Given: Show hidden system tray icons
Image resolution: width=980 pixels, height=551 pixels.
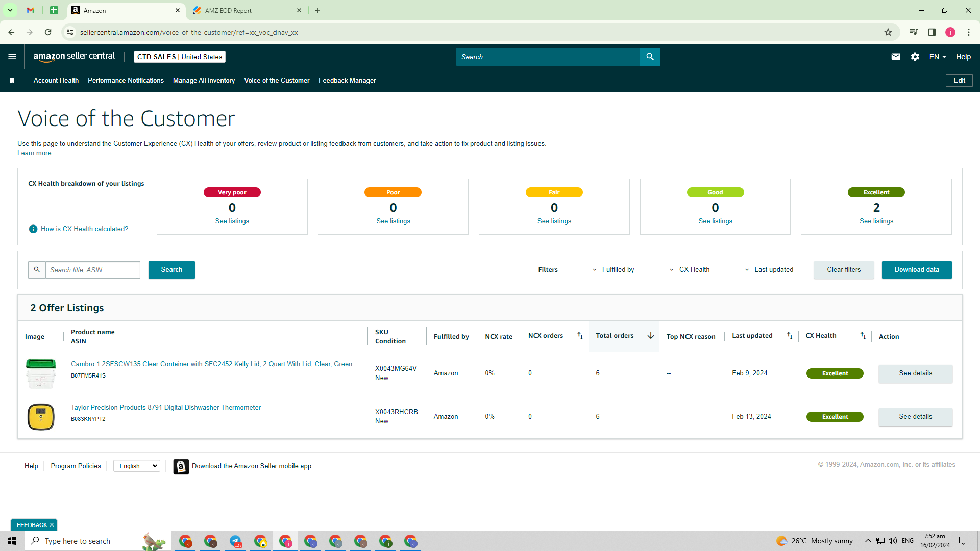Looking at the screenshot, I should 868,541.
